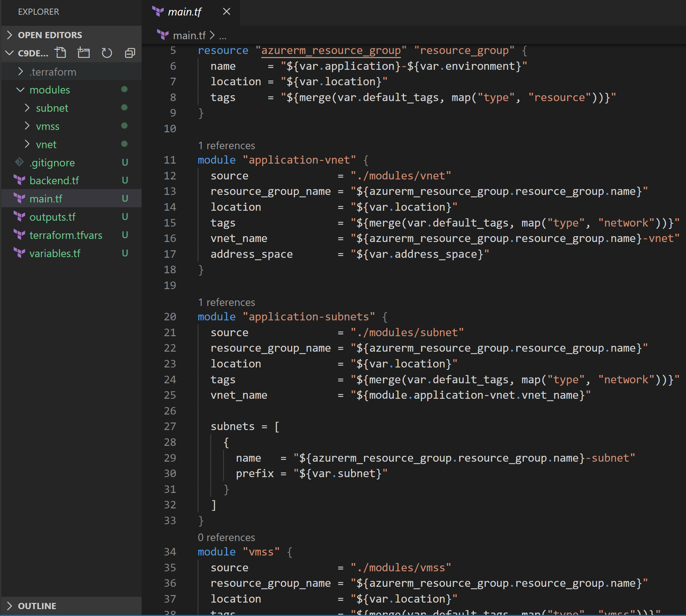Screen dimensions: 686x616
Task: Click the git icon beside .gitignore
Action: click(x=20, y=162)
